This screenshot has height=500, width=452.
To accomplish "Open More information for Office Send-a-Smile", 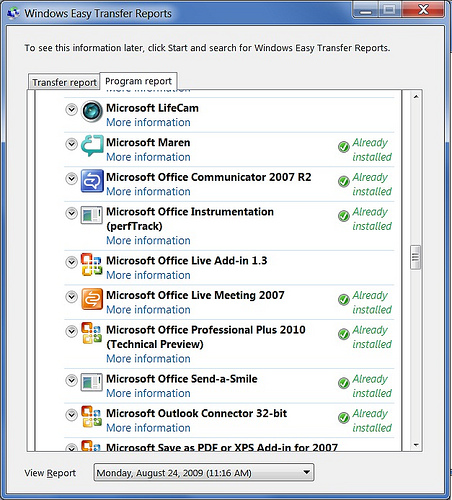I will 148,393.
